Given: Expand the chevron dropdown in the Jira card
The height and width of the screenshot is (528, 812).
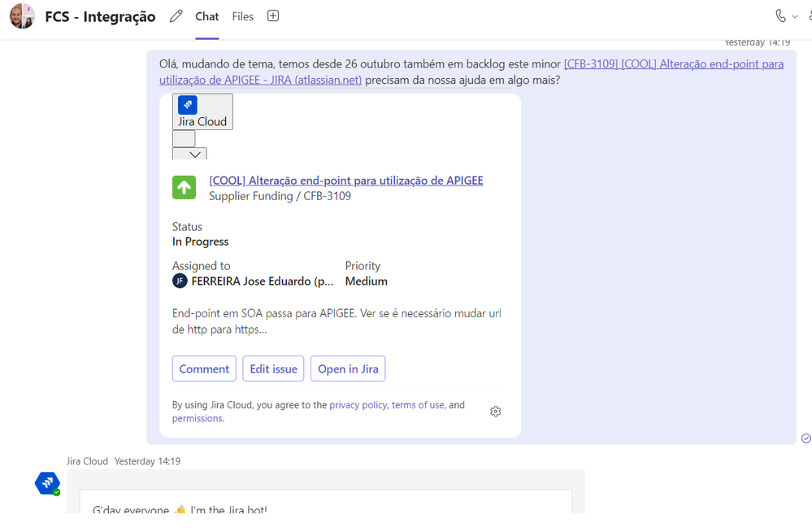Looking at the screenshot, I should 189,154.
